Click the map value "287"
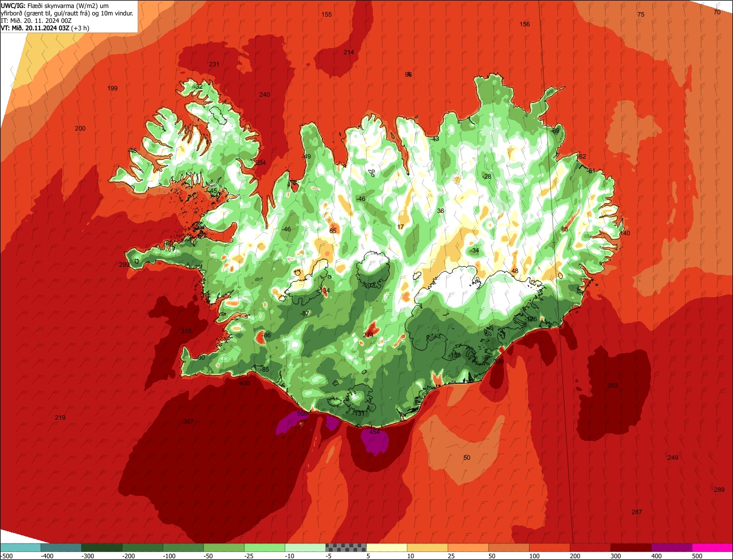The image size is (733, 560). pyautogui.click(x=637, y=512)
